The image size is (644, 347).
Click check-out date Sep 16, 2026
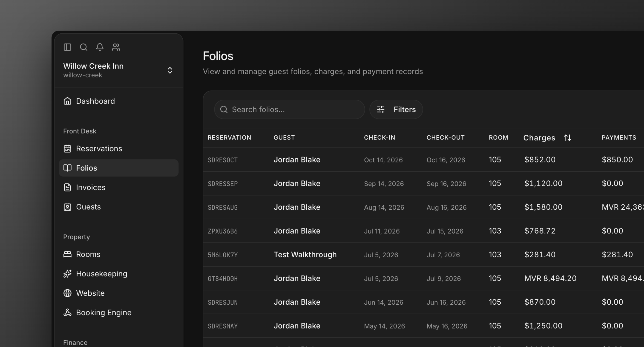pos(446,184)
